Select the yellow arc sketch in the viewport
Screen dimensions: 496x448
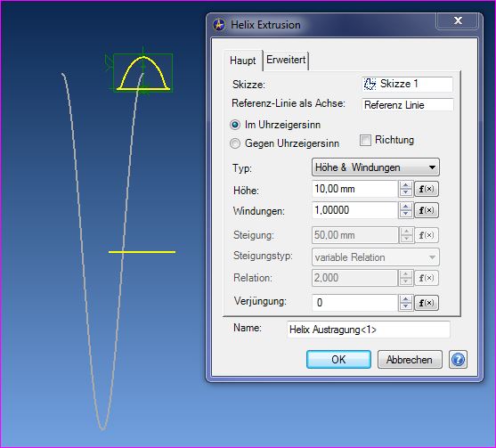pyautogui.click(x=143, y=73)
